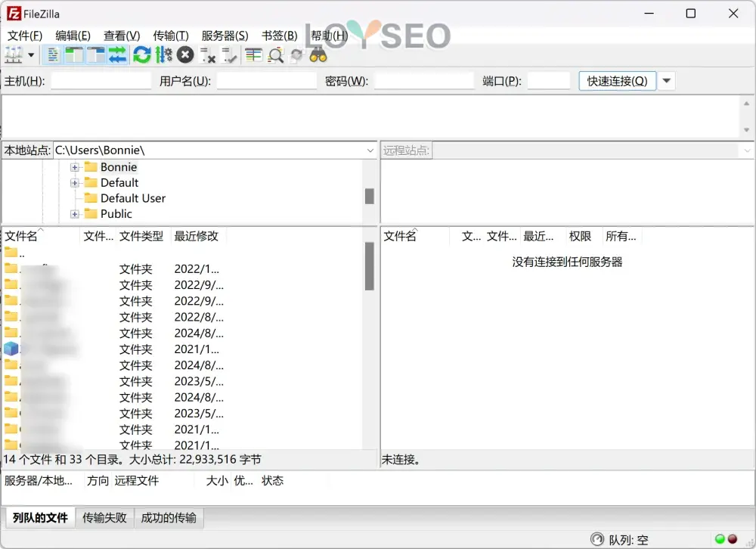The width and height of the screenshot is (756, 549).
Task: Click the 2024/8/... date in row five
Action: pos(199,333)
